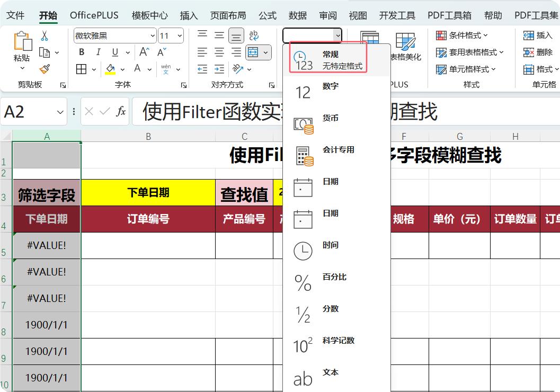Open font color dropdown arrow

coord(149,69)
